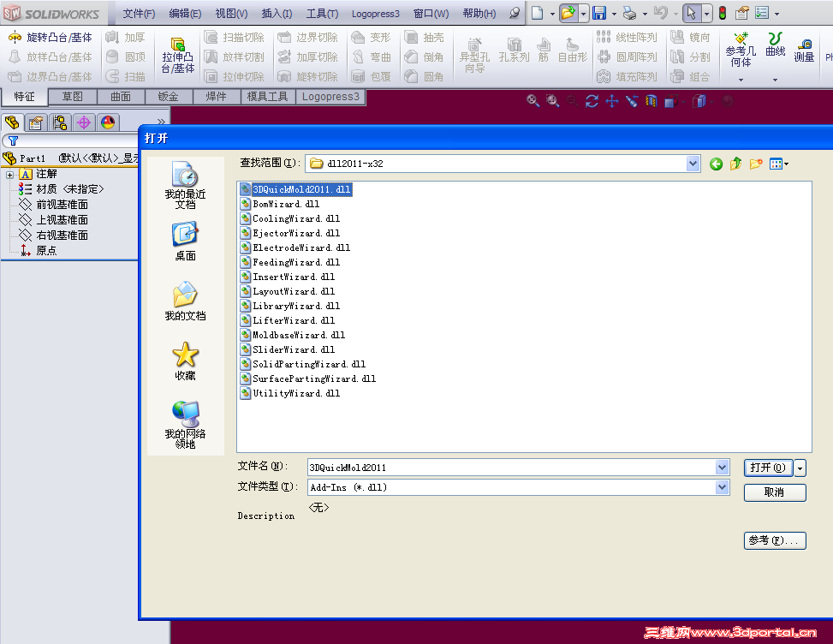
Task: Open the Tools (工具) menu
Action: [x=322, y=14]
